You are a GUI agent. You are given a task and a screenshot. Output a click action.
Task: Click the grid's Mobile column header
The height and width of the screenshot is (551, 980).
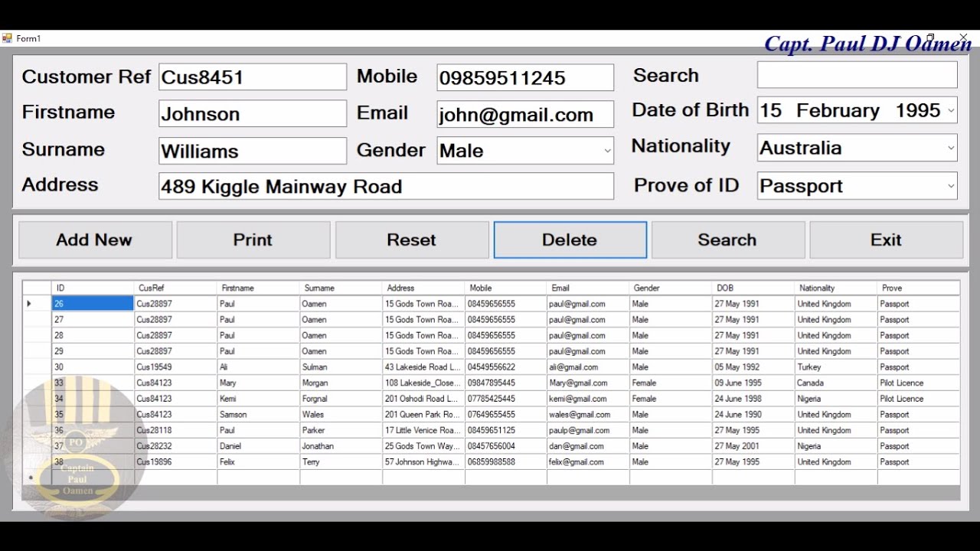506,288
